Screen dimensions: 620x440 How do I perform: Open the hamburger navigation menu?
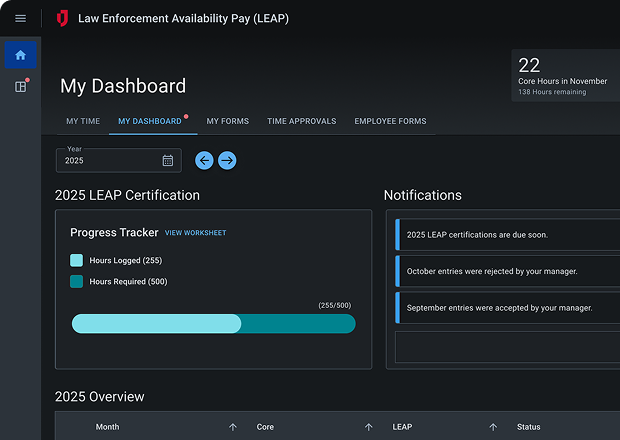[20, 18]
